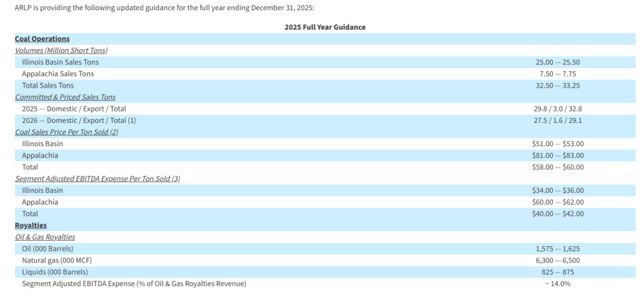Image resolution: width=644 pixels, height=291 pixels.
Task: Click the $34.00 — $36.00 expense value
Action: coord(557,190)
